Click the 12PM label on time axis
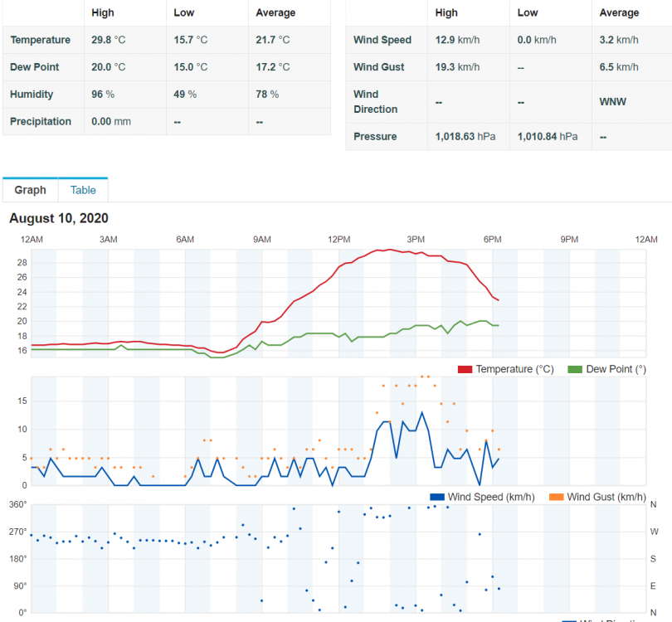Screen dimensions: 672x622 click(338, 240)
